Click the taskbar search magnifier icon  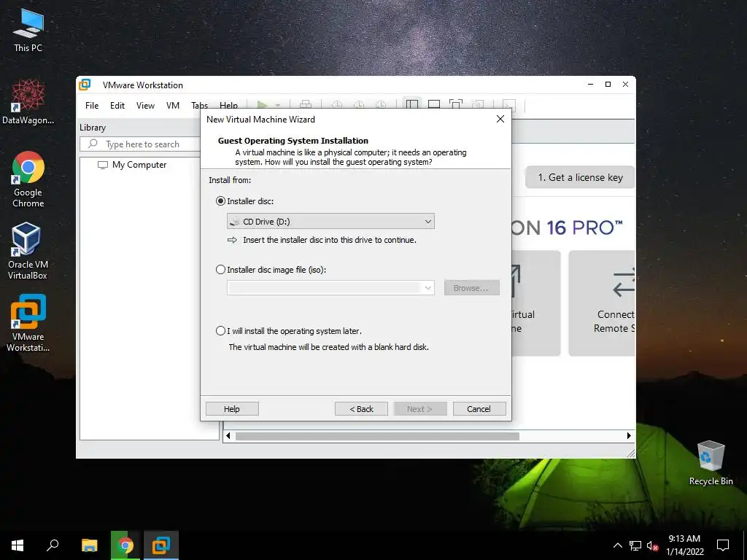53,545
